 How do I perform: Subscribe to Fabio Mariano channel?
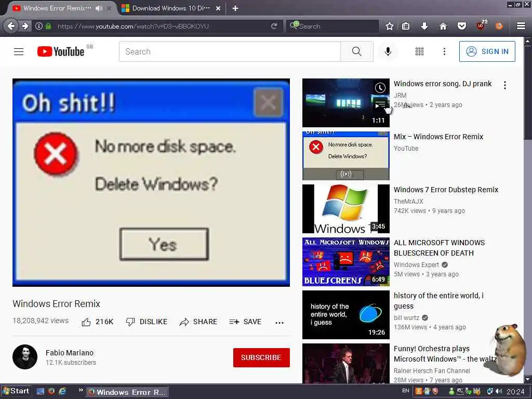(x=261, y=357)
